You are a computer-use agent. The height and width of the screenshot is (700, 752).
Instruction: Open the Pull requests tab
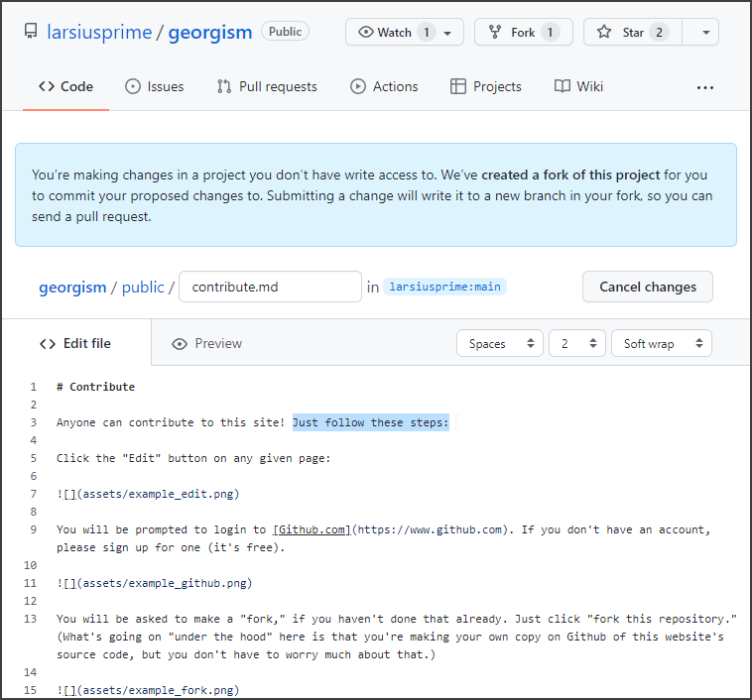[267, 87]
